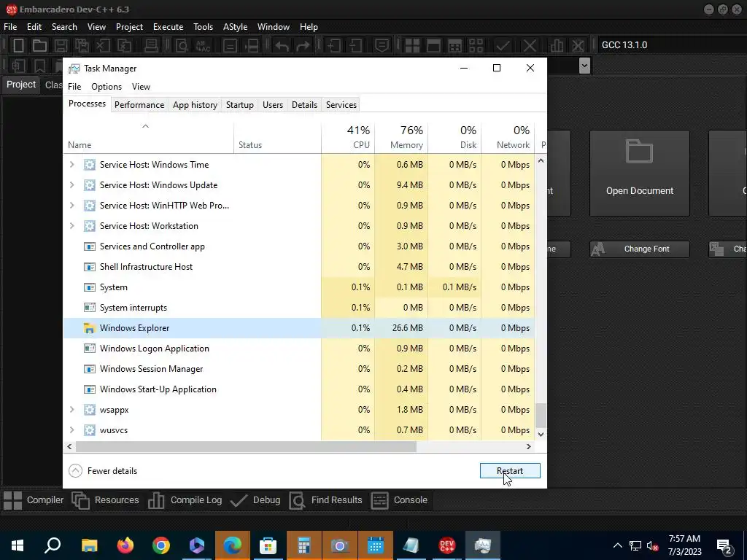
Task: Expand the wusvcs process group
Action: pyautogui.click(x=72, y=430)
